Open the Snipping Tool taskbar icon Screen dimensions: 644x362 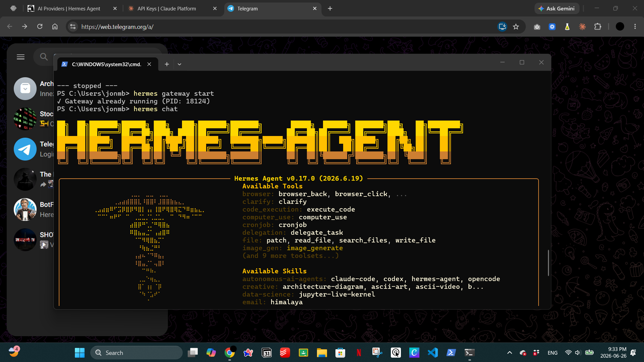[377, 353]
